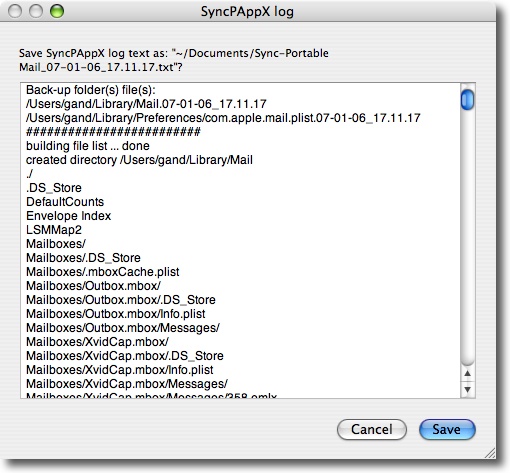510x473 pixels.
Task: Click the row of hash symbols
Action: point(113,132)
